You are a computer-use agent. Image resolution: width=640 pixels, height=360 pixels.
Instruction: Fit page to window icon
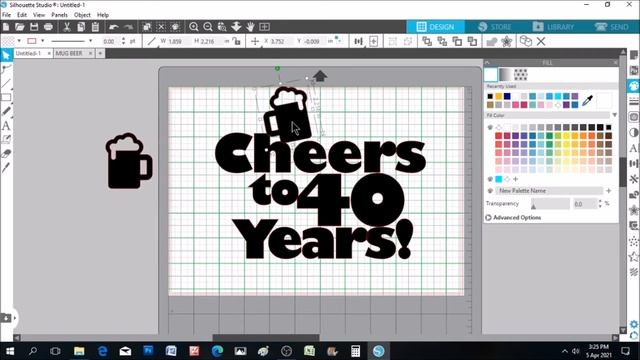coord(264,27)
